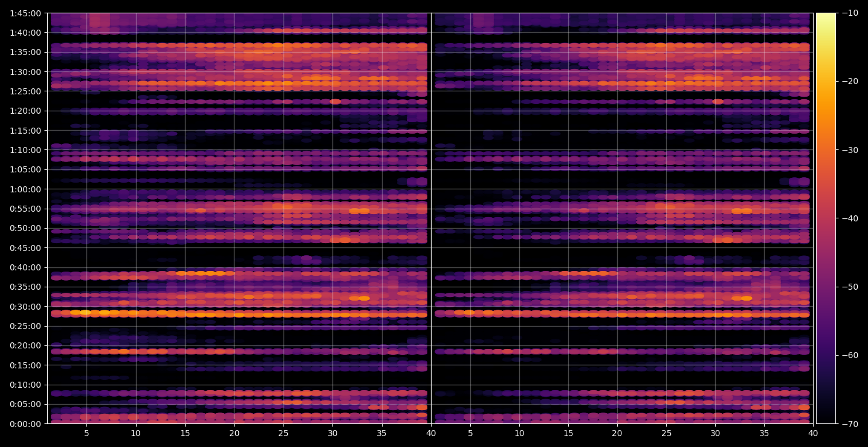Screen dimensions: 868x447
Task: Select the right heatmap's x-axis label 20
Action: (x=617, y=434)
